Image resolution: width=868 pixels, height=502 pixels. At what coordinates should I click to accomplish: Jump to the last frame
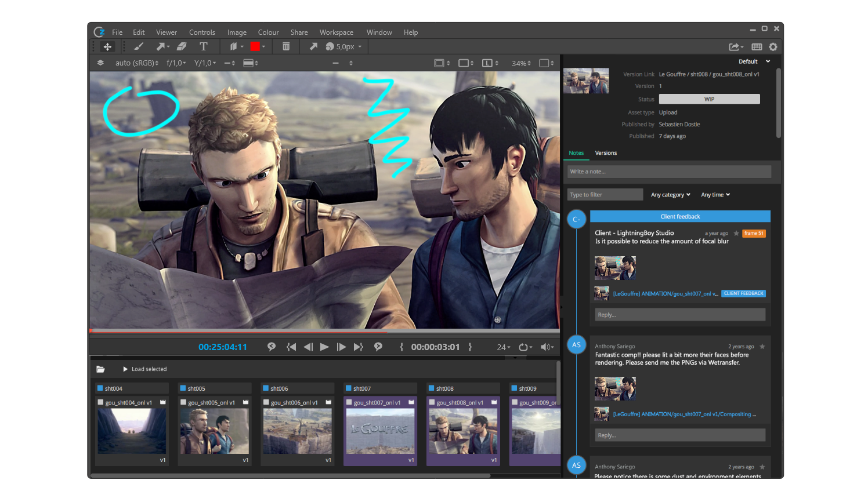coord(358,347)
